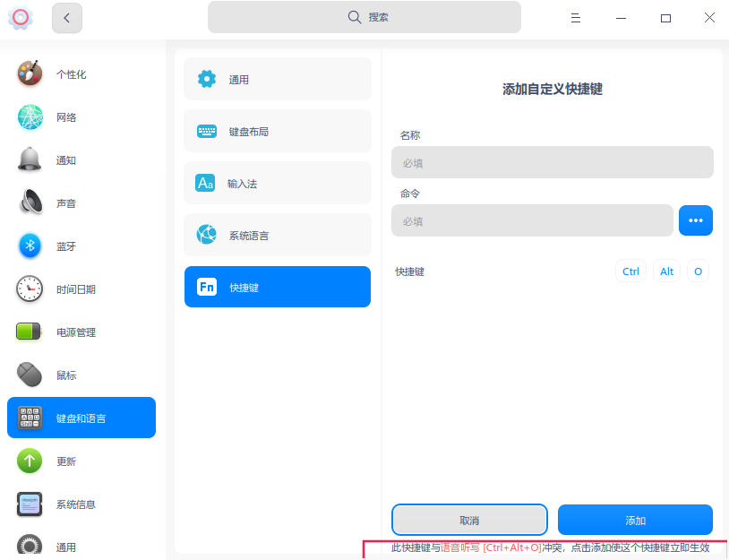Click the Ctrl key badge
This screenshot has height=560, width=729.
point(630,271)
